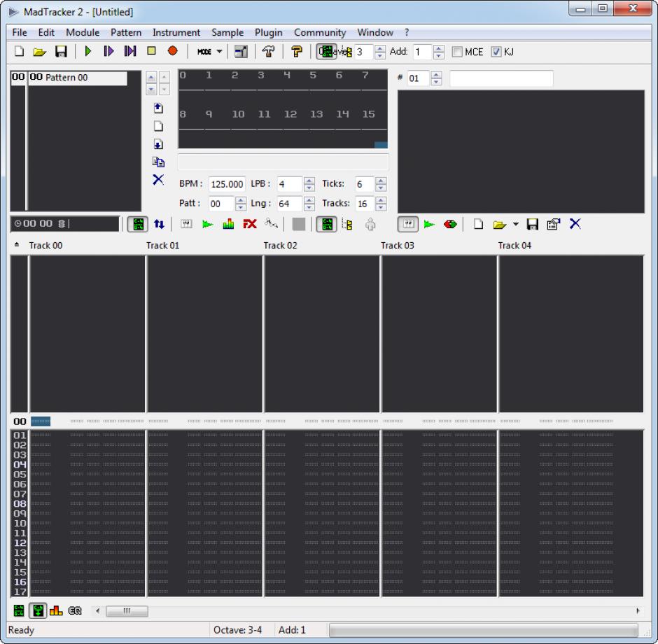Toggle the instrument keyboard button on right toolbar

408,225
